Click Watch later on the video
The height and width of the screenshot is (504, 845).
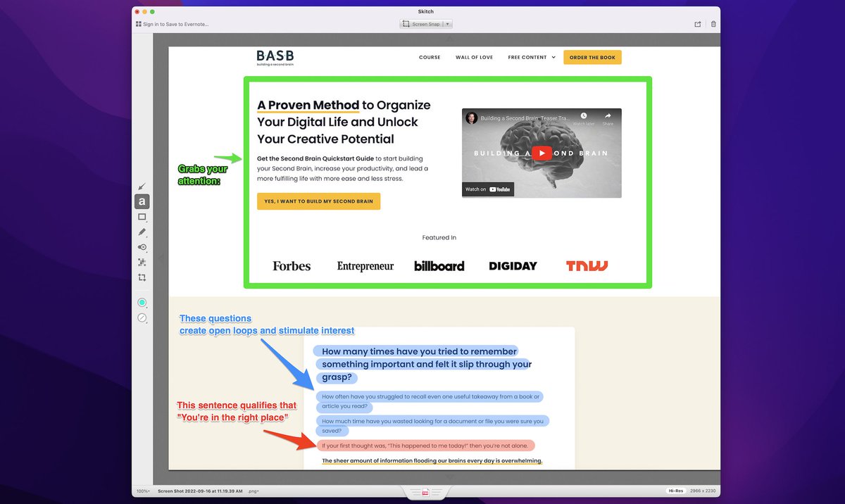tap(583, 118)
